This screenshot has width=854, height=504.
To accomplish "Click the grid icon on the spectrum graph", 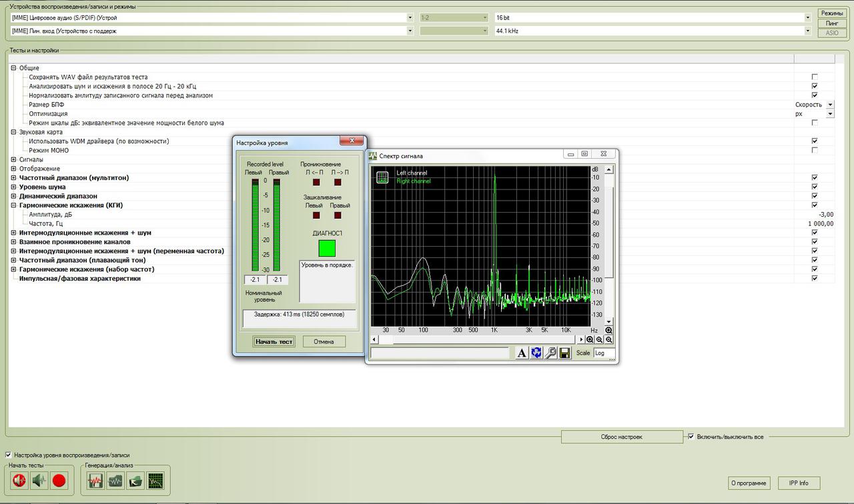I will (382, 177).
